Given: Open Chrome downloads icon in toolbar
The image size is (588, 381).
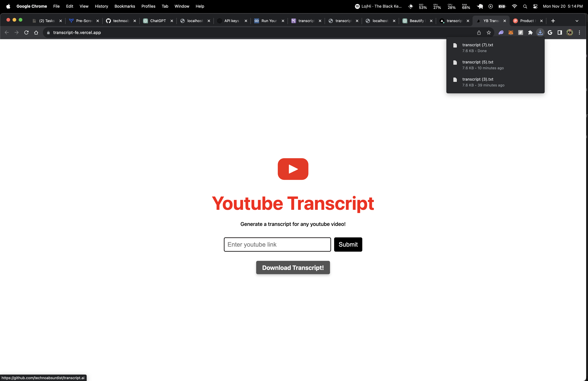Looking at the screenshot, I should pyautogui.click(x=540, y=32).
